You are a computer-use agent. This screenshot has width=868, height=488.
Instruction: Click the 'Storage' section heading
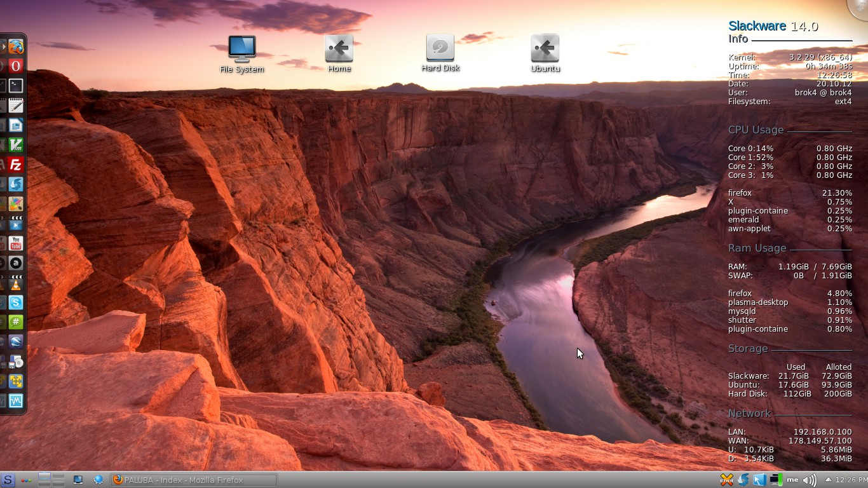(x=748, y=348)
